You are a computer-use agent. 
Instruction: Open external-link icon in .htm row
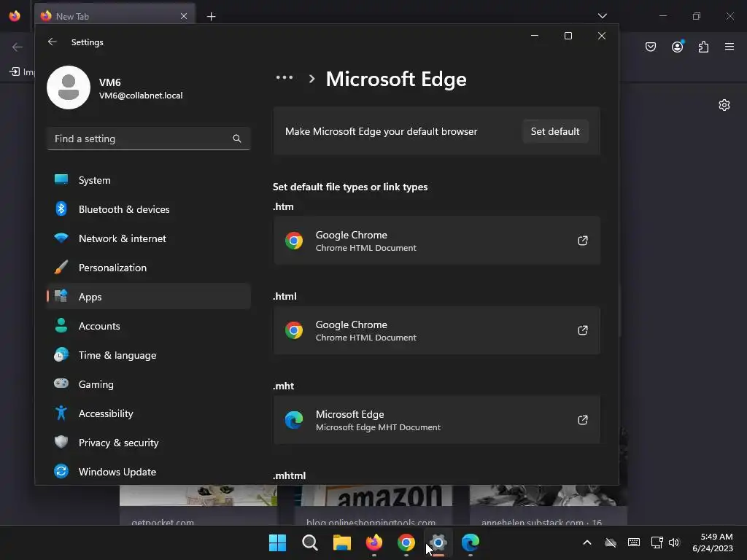582,241
